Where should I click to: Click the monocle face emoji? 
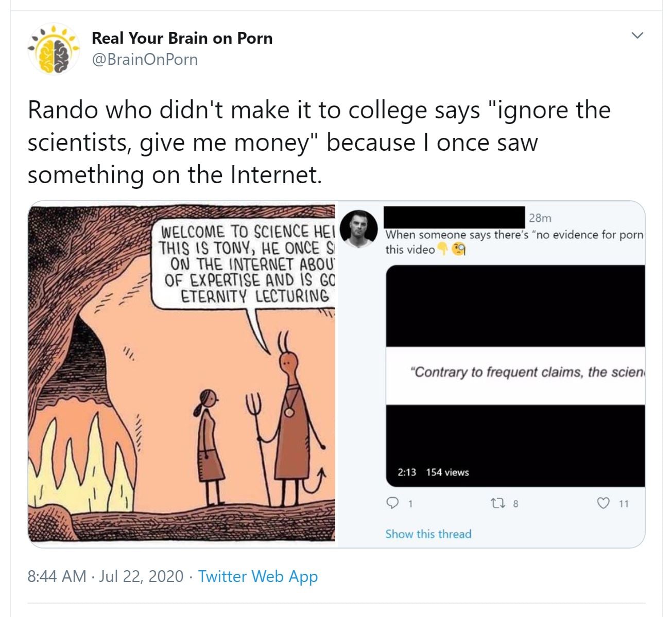point(459,250)
